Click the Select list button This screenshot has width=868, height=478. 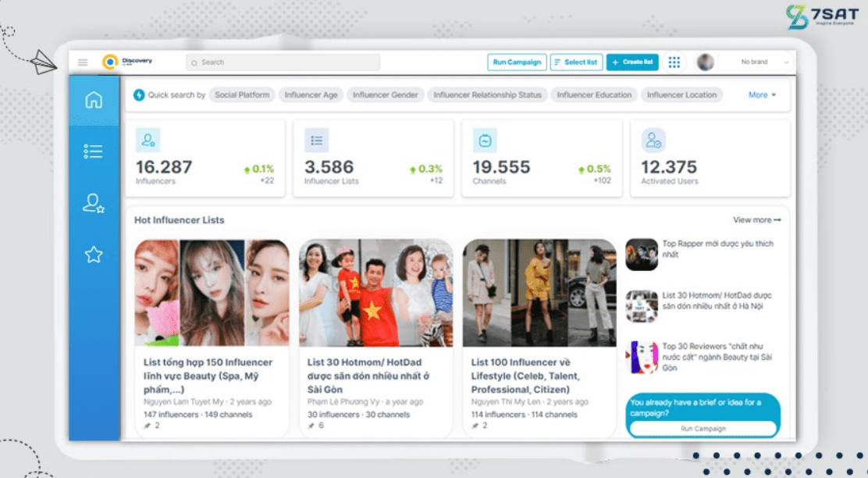(576, 62)
